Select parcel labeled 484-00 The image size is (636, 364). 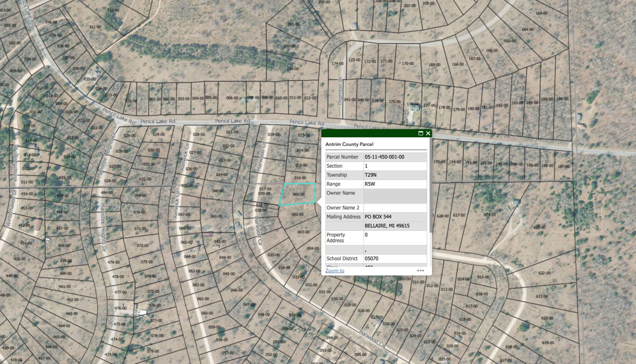coord(107,193)
